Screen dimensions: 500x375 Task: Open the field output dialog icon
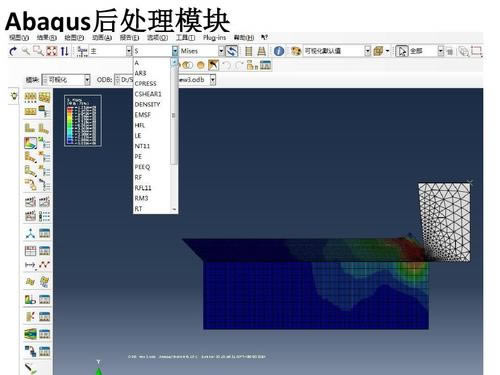[x=82, y=51]
